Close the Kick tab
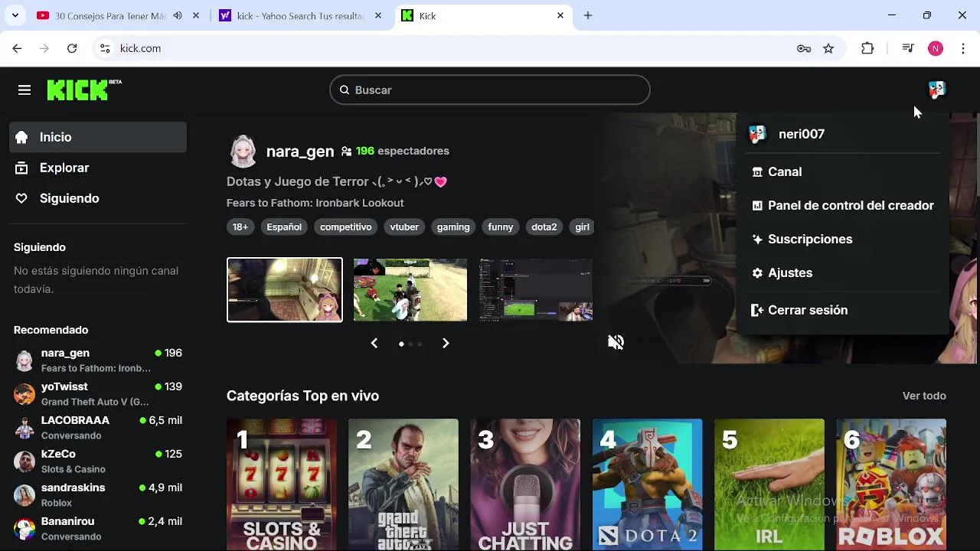 point(560,15)
